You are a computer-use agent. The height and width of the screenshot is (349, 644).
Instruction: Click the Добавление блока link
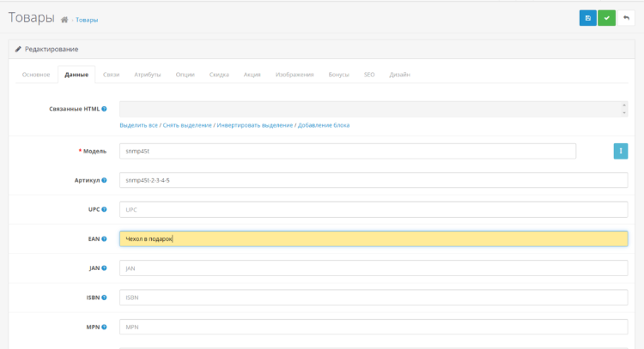point(324,125)
